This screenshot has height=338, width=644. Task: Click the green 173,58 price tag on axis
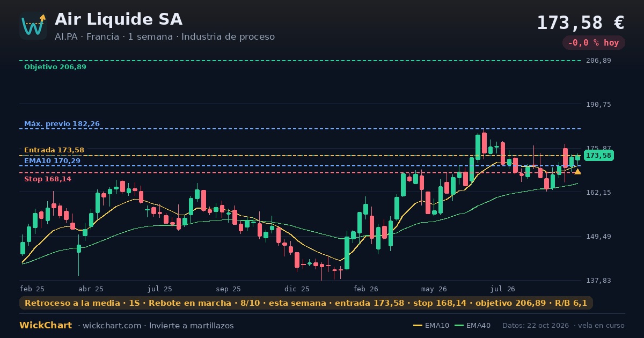(x=598, y=156)
